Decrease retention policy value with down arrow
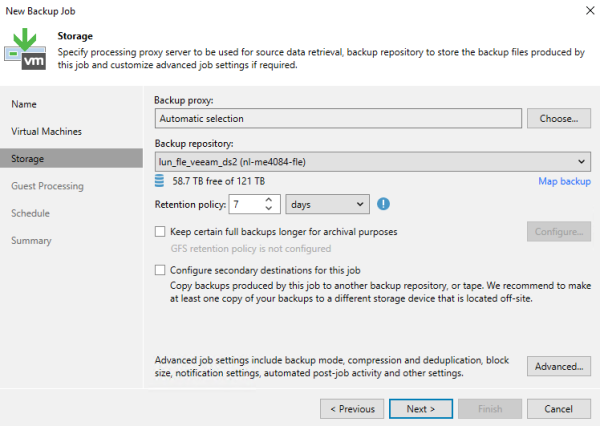 coord(269,208)
